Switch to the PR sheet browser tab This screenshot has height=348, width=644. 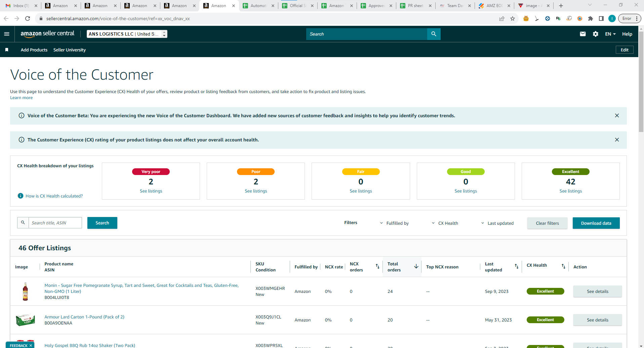click(415, 6)
